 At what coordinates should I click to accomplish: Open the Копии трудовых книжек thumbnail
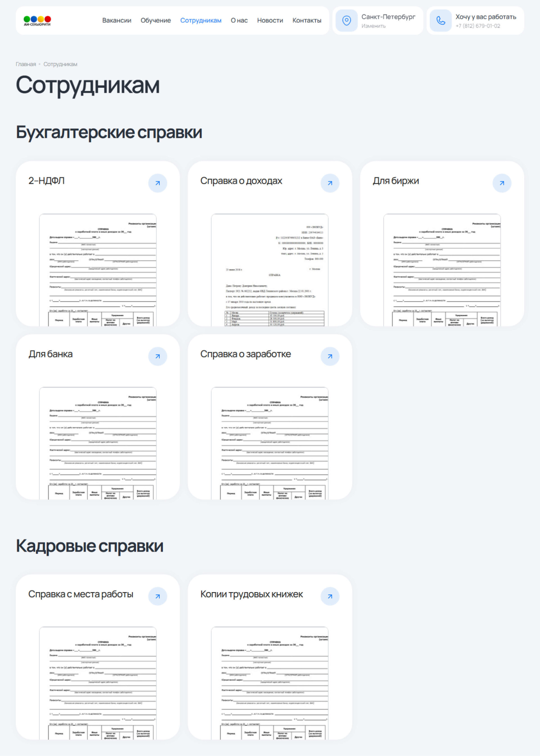coord(270,683)
